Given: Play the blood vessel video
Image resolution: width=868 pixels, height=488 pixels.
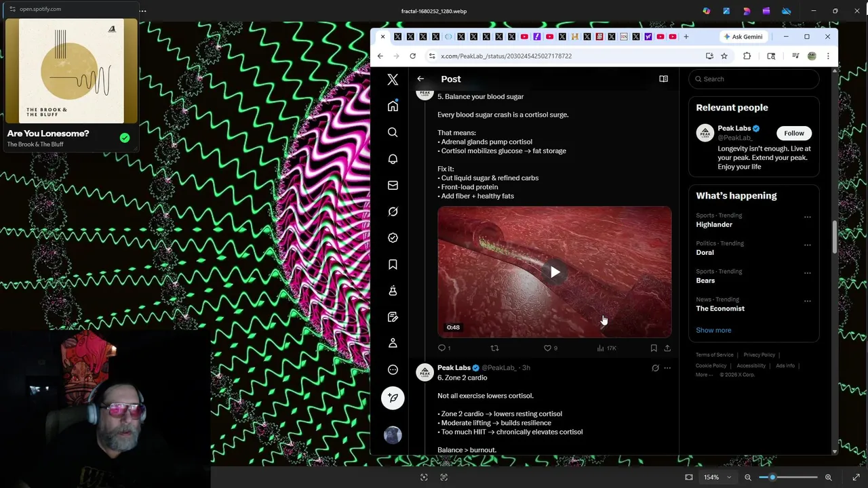Looking at the screenshot, I should (x=555, y=272).
